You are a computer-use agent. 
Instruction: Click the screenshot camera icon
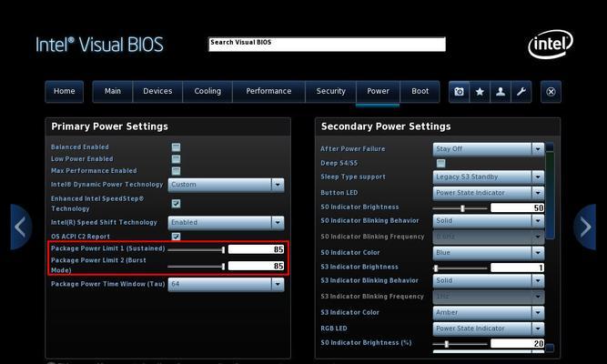pyautogui.click(x=460, y=92)
